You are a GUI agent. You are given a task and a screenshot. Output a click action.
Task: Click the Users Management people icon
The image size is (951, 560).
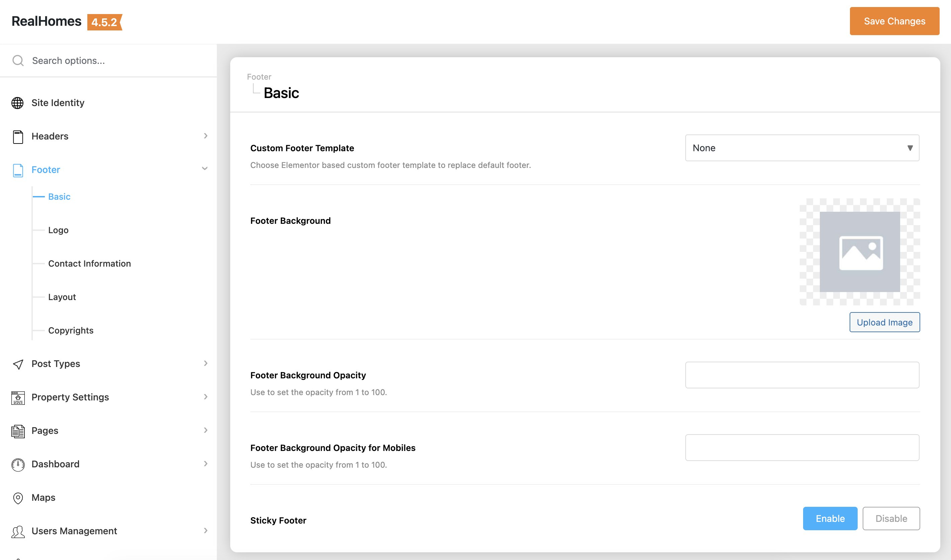pos(18,531)
